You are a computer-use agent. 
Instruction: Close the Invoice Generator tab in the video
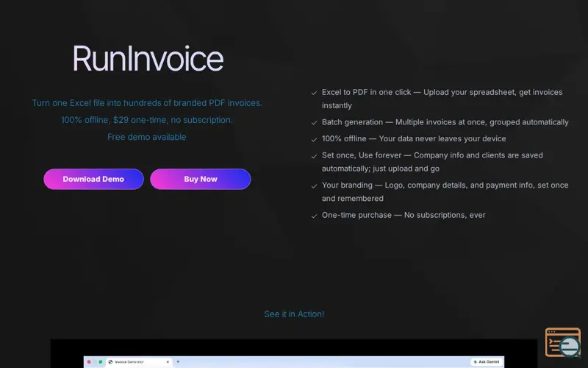pyautogui.click(x=168, y=362)
